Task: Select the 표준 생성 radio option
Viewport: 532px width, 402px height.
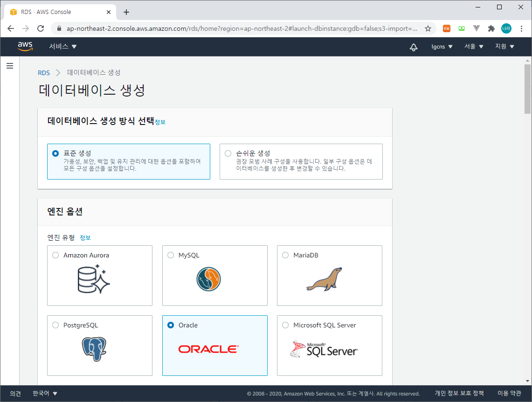Action: (x=55, y=153)
